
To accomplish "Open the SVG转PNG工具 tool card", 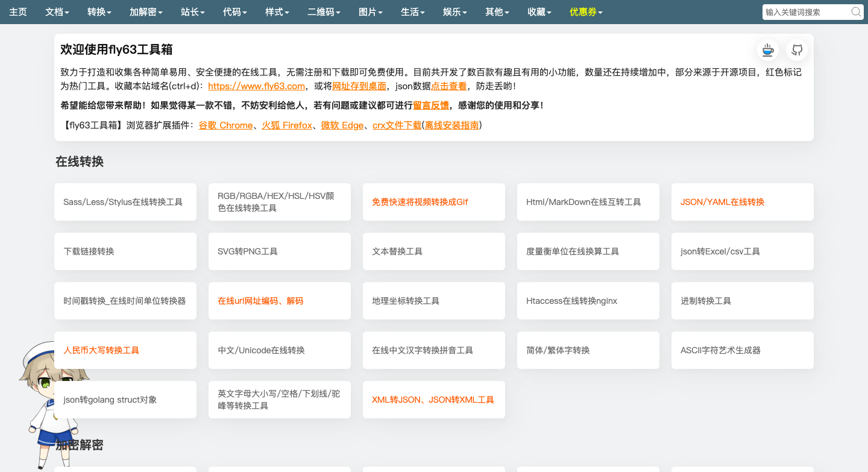I will point(279,251).
